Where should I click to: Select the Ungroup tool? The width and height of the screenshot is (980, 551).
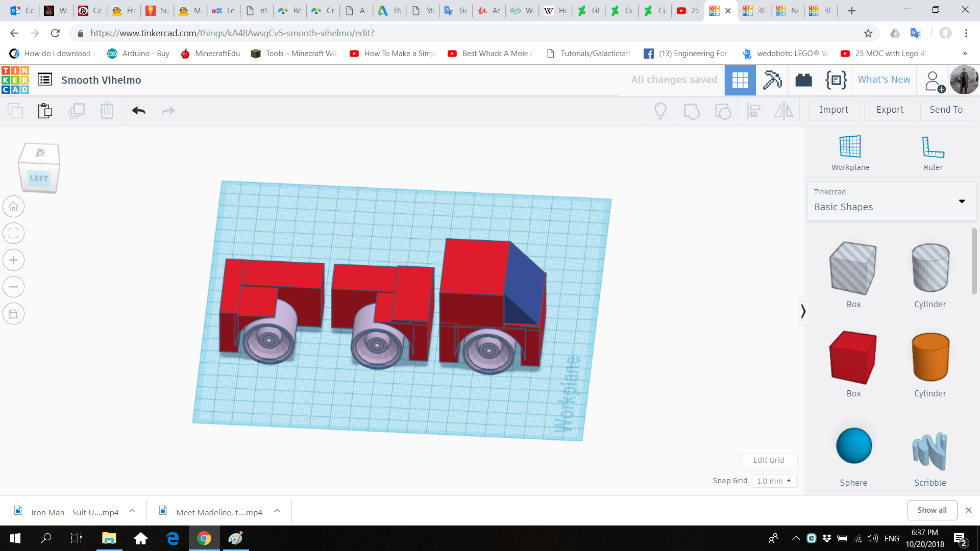coord(723,111)
